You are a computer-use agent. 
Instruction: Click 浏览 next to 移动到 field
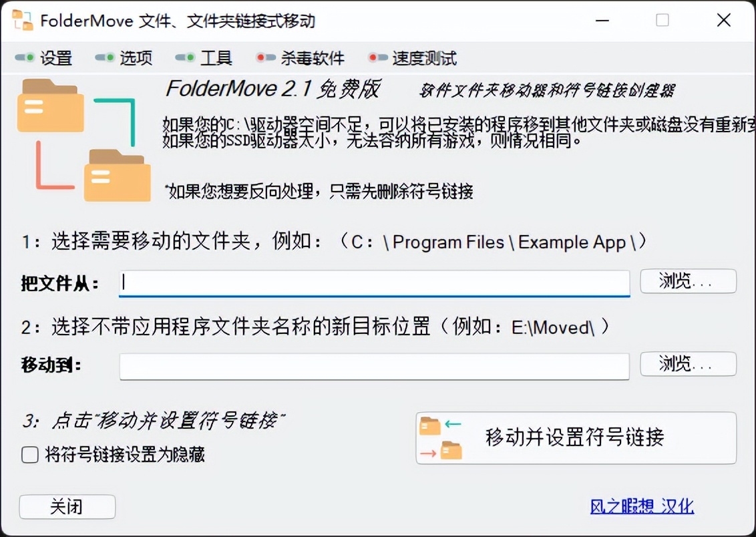(x=688, y=364)
